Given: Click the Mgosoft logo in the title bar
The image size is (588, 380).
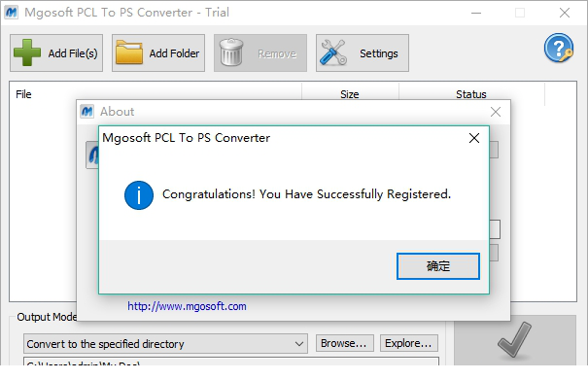Looking at the screenshot, I should point(12,12).
